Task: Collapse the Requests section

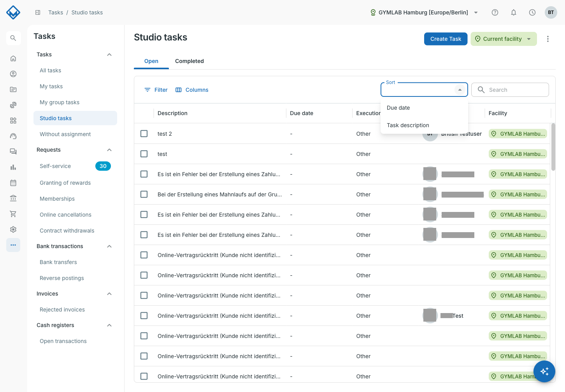Action: [x=109, y=150]
